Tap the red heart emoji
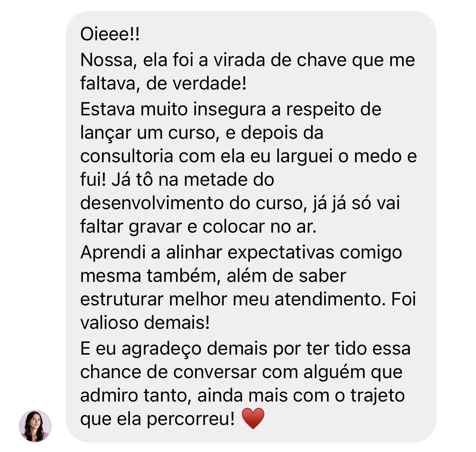The image size is (476, 452). [253, 418]
